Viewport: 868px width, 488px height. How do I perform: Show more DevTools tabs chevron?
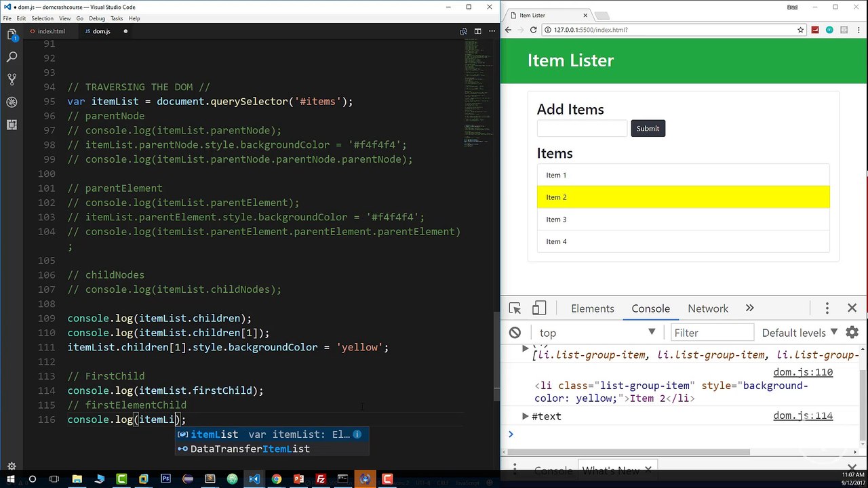749,308
